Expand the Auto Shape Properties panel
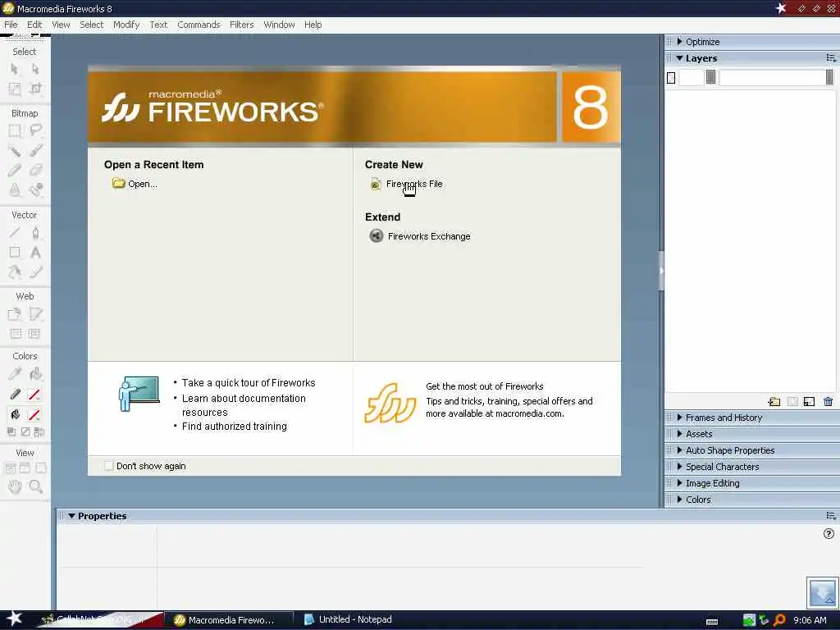 (x=680, y=450)
